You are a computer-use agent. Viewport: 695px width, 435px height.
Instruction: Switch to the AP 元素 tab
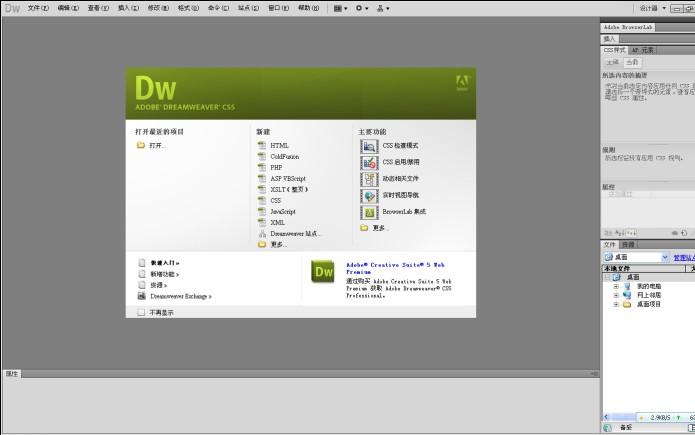(x=643, y=50)
